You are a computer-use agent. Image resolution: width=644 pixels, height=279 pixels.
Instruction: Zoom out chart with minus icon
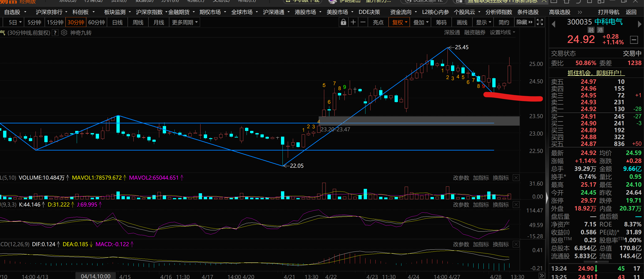tap(363, 22)
